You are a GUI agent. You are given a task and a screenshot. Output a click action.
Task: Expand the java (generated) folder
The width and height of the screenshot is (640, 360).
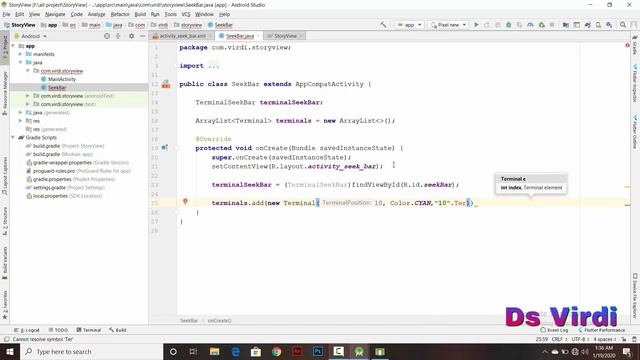(21, 112)
